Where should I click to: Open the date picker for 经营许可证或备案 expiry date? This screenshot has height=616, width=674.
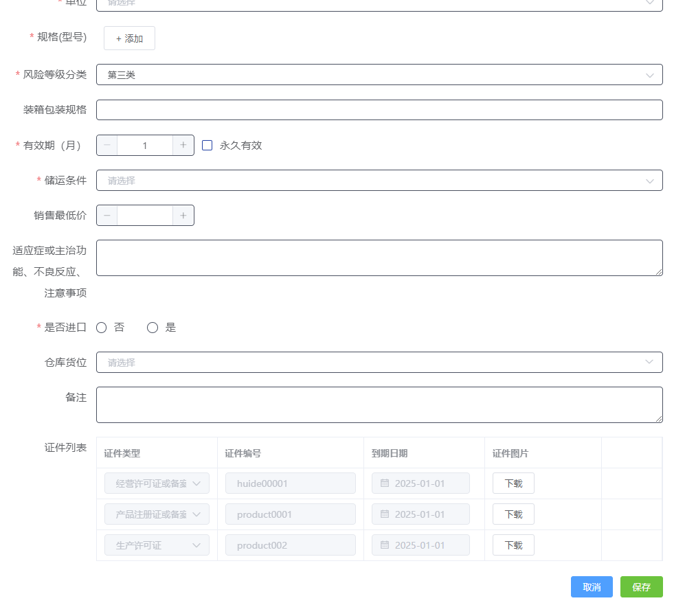point(385,483)
